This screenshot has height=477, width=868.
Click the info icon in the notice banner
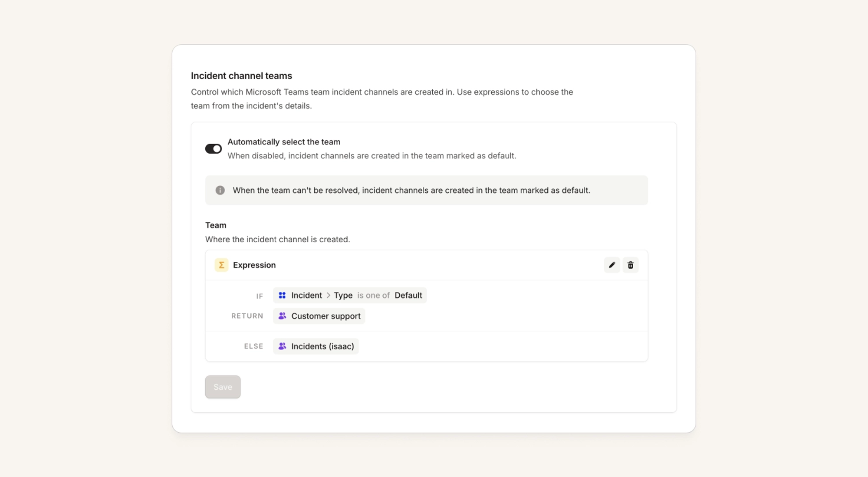pos(220,190)
